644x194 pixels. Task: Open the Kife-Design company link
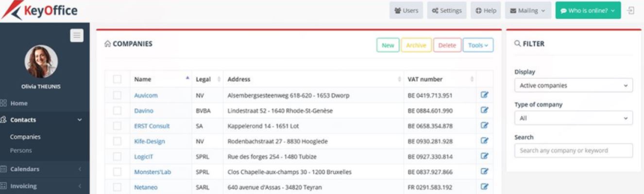tap(150, 141)
